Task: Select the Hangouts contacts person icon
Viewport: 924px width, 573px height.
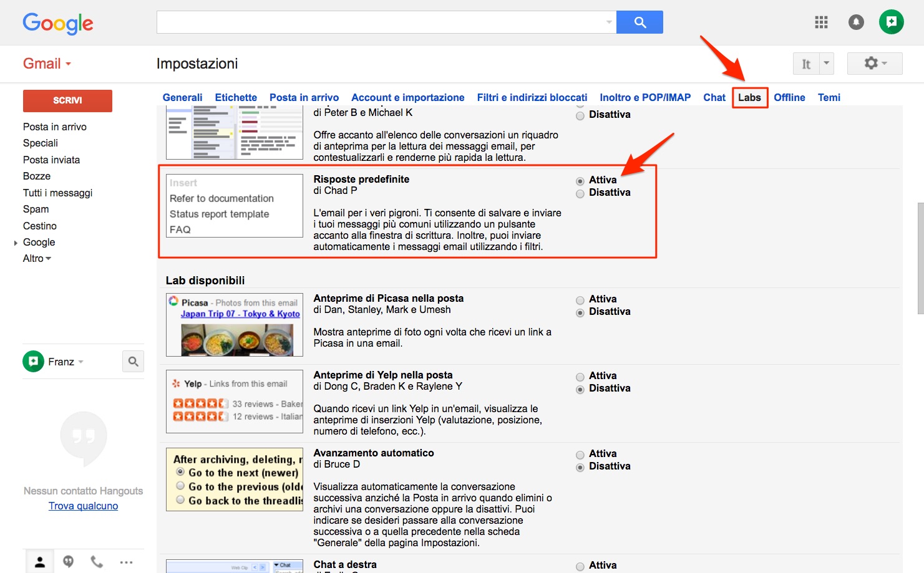Action: (x=39, y=562)
